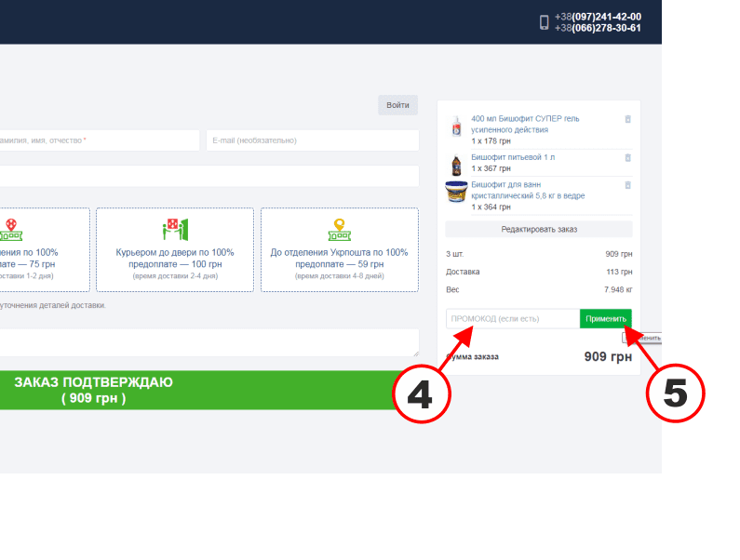Screen dimensions: 740x560
Task: Click the '1 x 367 грн' price line
Action: pos(491,168)
